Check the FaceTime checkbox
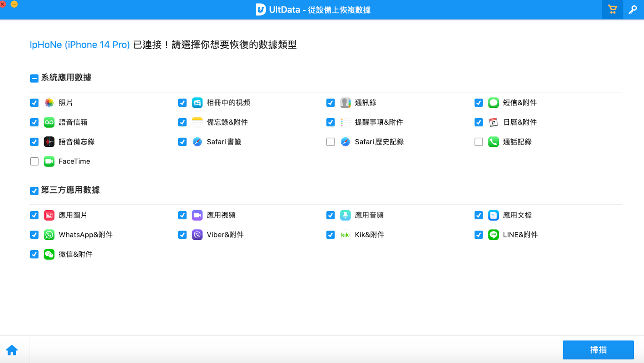644x363 pixels. (34, 161)
